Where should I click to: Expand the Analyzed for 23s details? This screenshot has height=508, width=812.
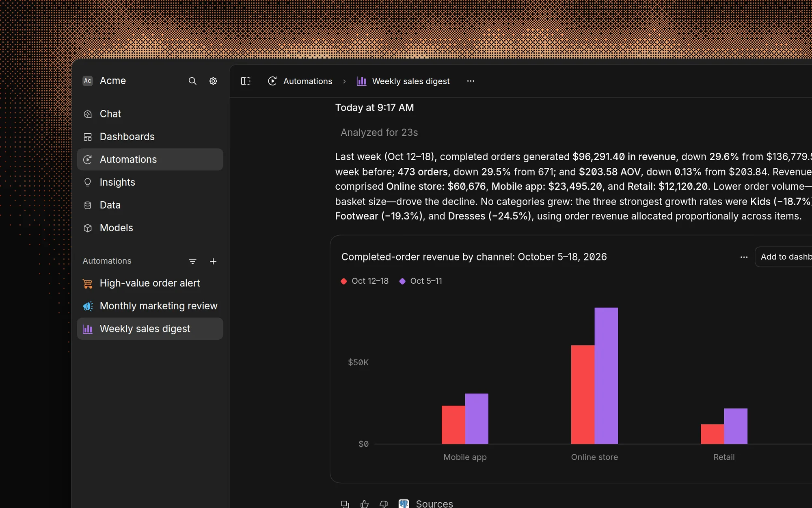(379, 132)
